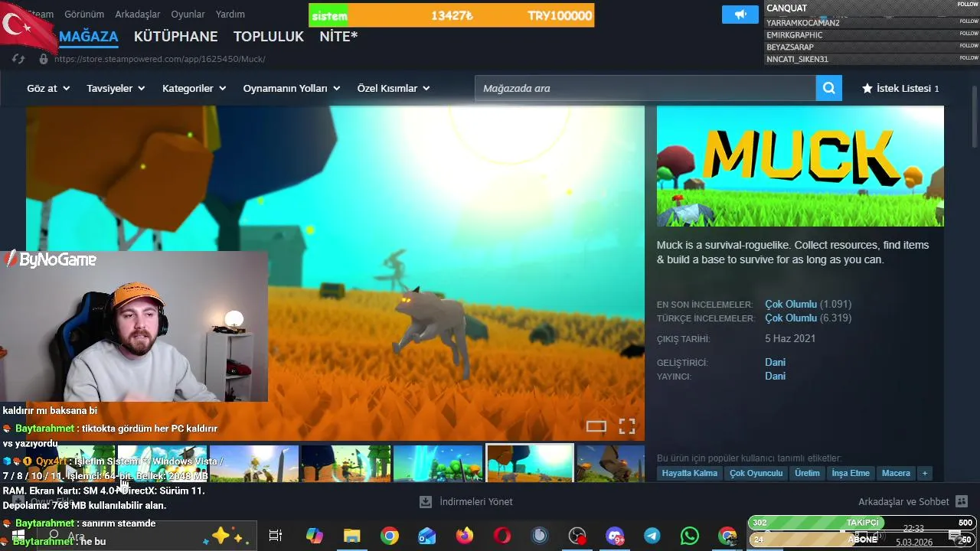Select the Çok Oyunculu tag
This screenshot has width=980, height=551.
[756, 473]
